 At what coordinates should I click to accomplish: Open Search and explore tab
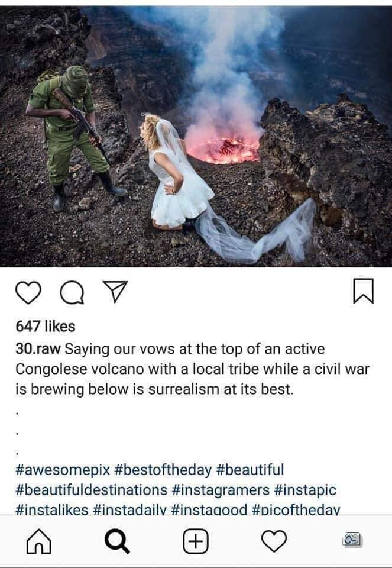pos(117,541)
